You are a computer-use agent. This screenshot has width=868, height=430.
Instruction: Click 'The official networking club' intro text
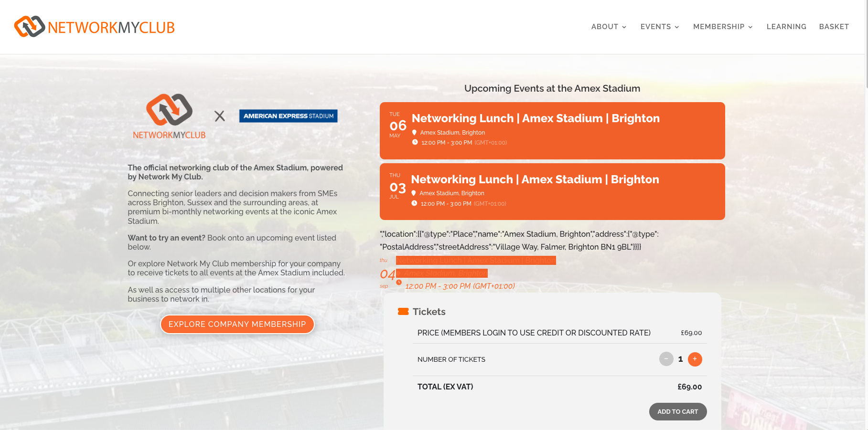point(235,172)
